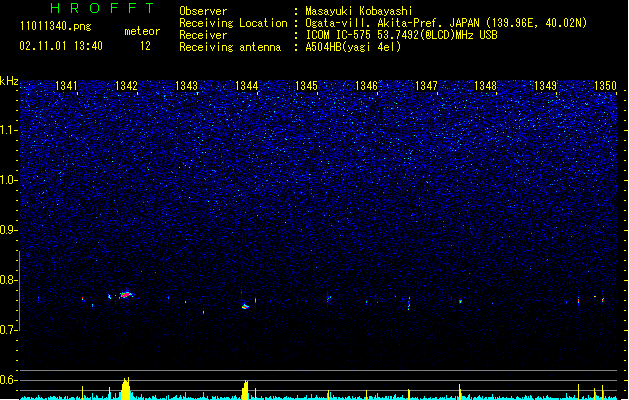Click the kHz axis unit label
629x400 pixels.
(9, 81)
